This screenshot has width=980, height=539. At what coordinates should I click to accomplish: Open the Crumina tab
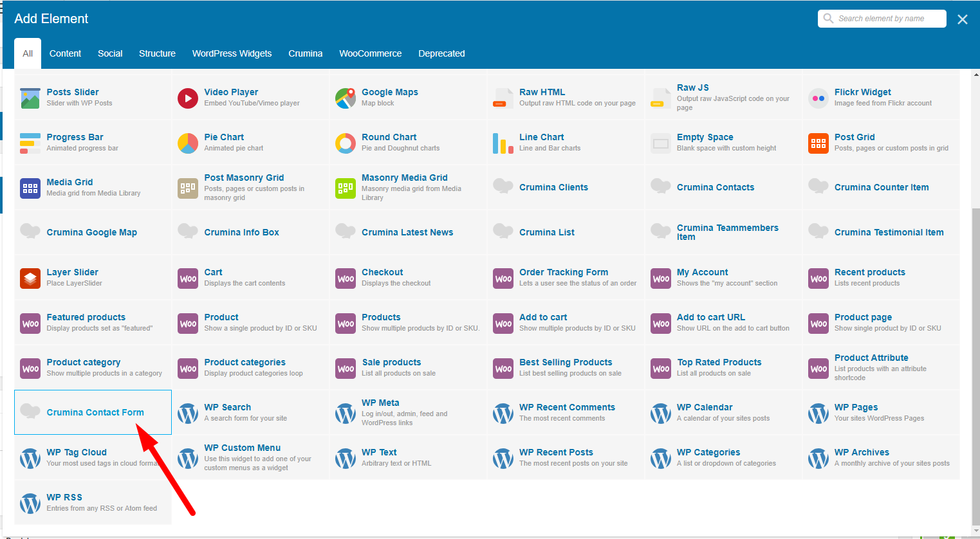click(306, 53)
